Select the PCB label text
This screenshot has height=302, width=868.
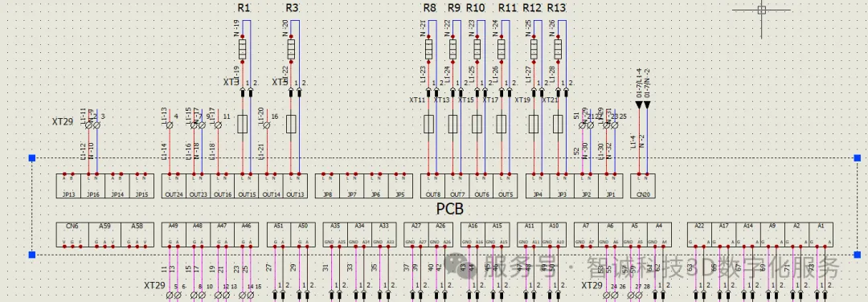tap(449, 210)
